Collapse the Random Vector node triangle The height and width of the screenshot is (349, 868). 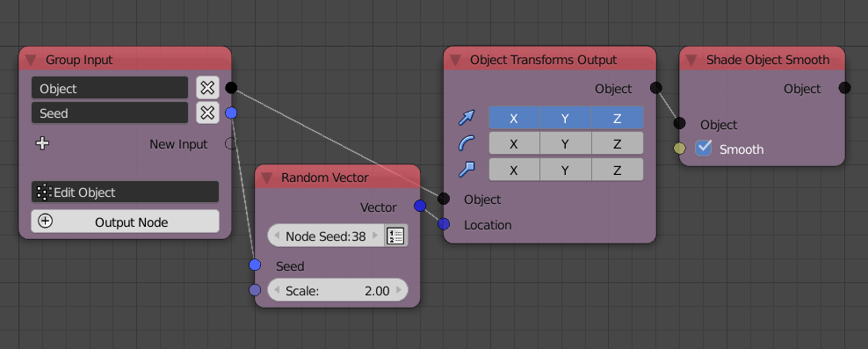click(267, 178)
